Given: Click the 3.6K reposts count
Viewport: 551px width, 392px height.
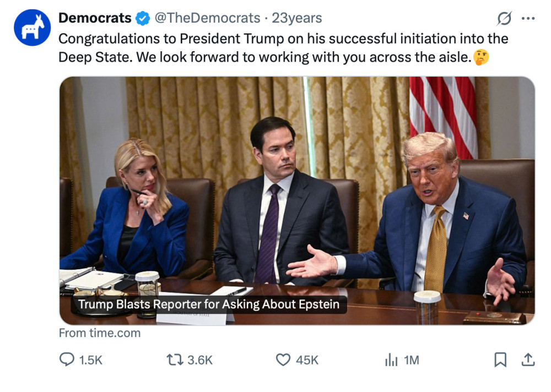Looking at the screenshot, I should 200,360.
